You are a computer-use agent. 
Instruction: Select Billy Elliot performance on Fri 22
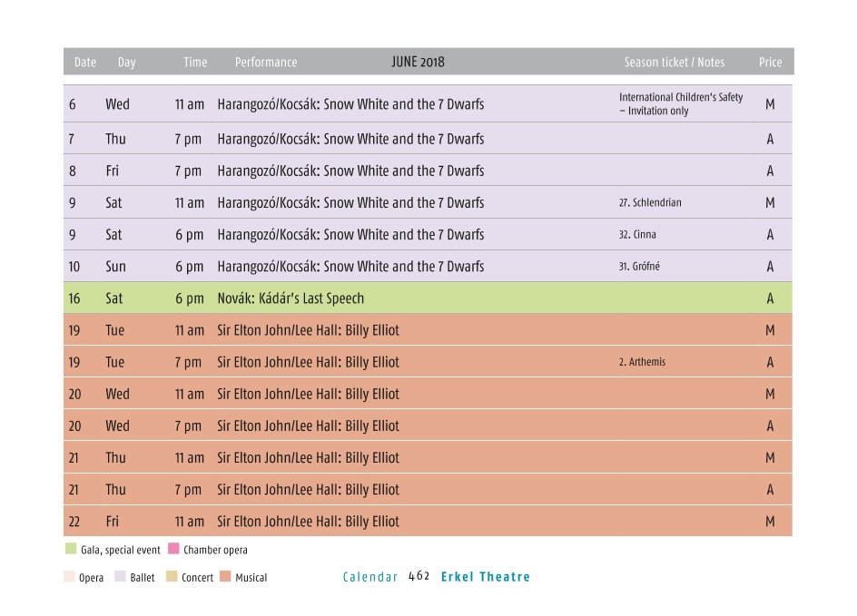tap(308, 522)
